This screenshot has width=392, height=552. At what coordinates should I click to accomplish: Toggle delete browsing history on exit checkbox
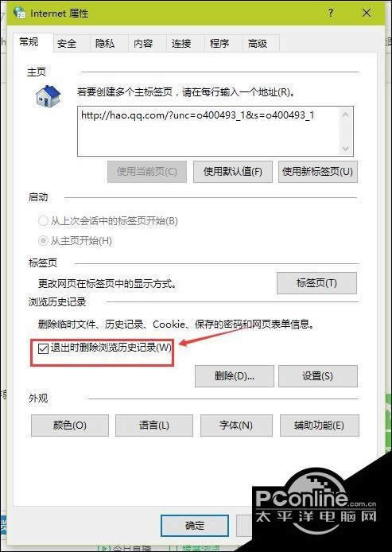click(43, 348)
